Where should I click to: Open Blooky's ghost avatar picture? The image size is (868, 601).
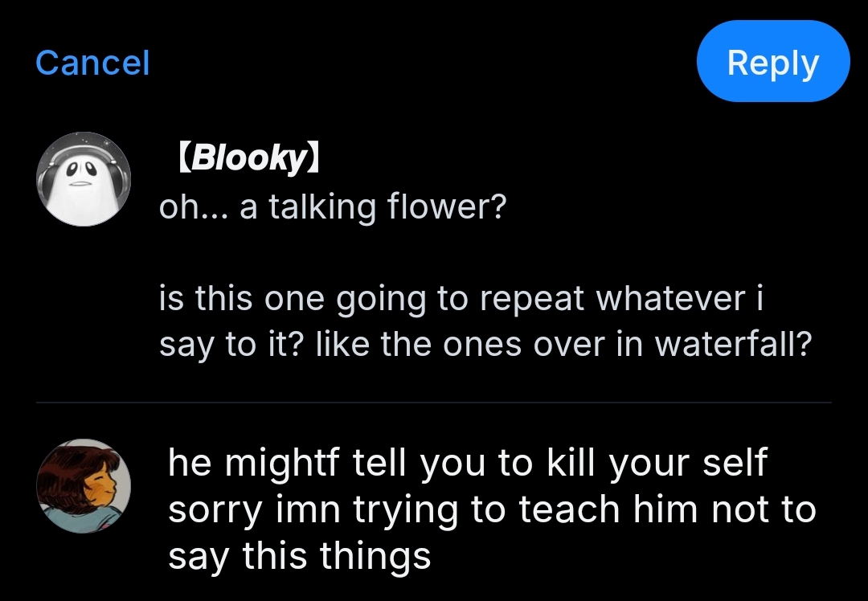[x=84, y=179]
